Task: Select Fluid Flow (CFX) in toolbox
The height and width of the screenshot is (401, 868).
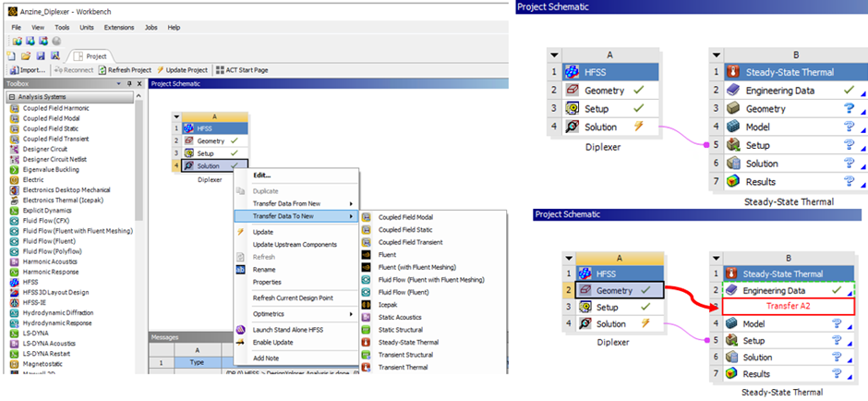Action: point(46,221)
